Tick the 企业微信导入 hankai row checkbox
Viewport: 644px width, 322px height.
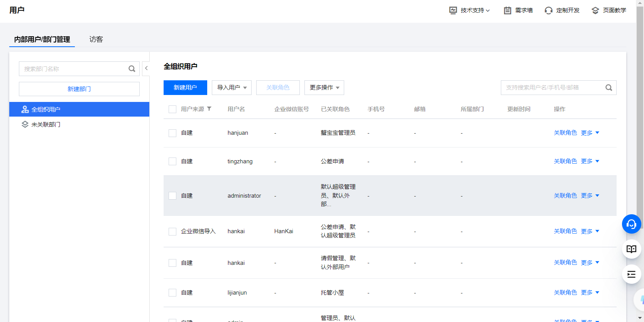point(172,232)
